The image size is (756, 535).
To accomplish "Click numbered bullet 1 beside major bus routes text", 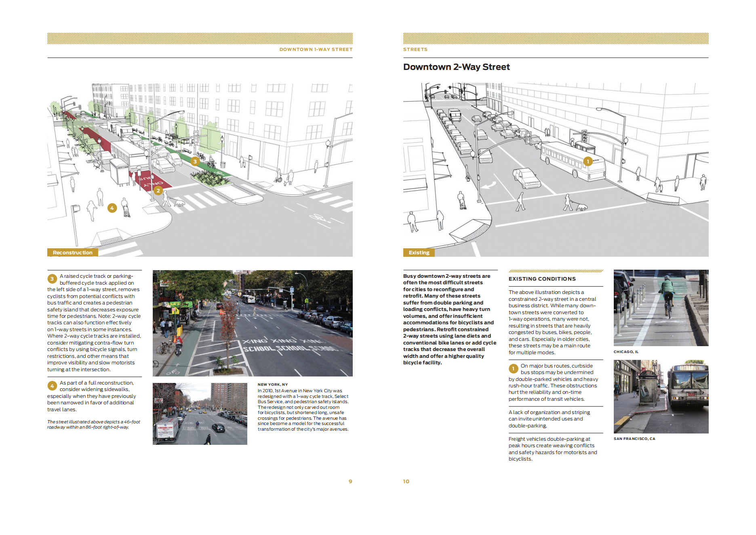I will pyautogui.click(x=513, y=368).
